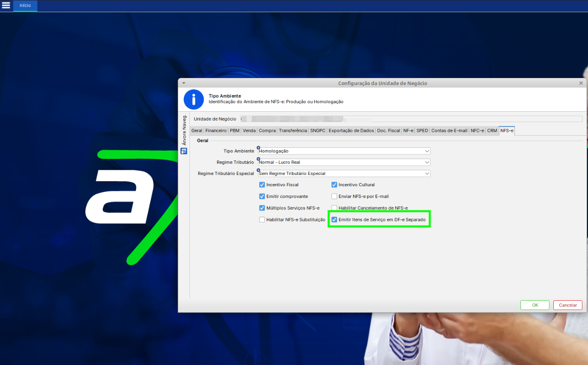Viewport: 588px width, 365px height.
Task: Disable Emitir Itens de Serviço em DF-e Separado
Action: 333,219
